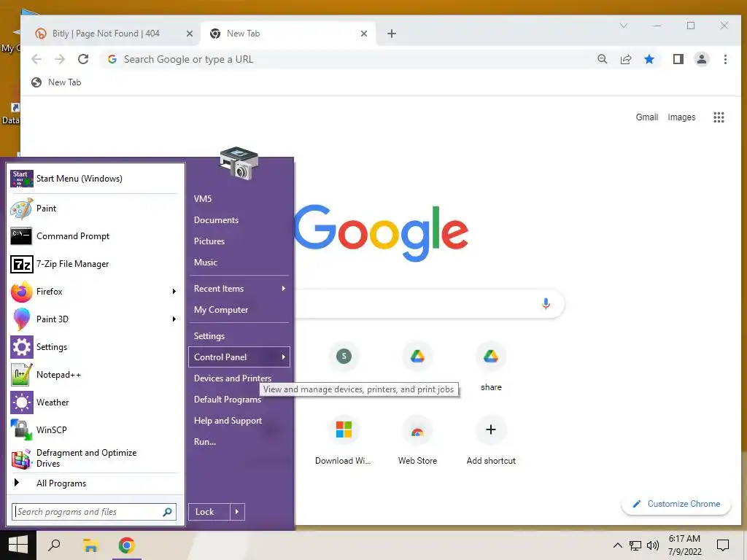Expand All Programs list
This screenshot has width=747, height=560.
94,483
